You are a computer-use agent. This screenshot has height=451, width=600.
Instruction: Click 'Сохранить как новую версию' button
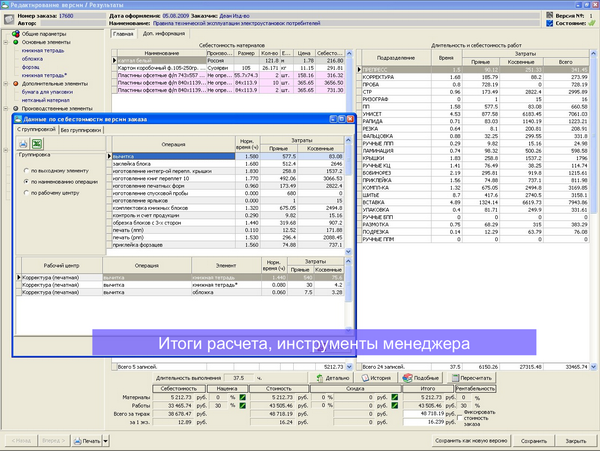[470, 441]
